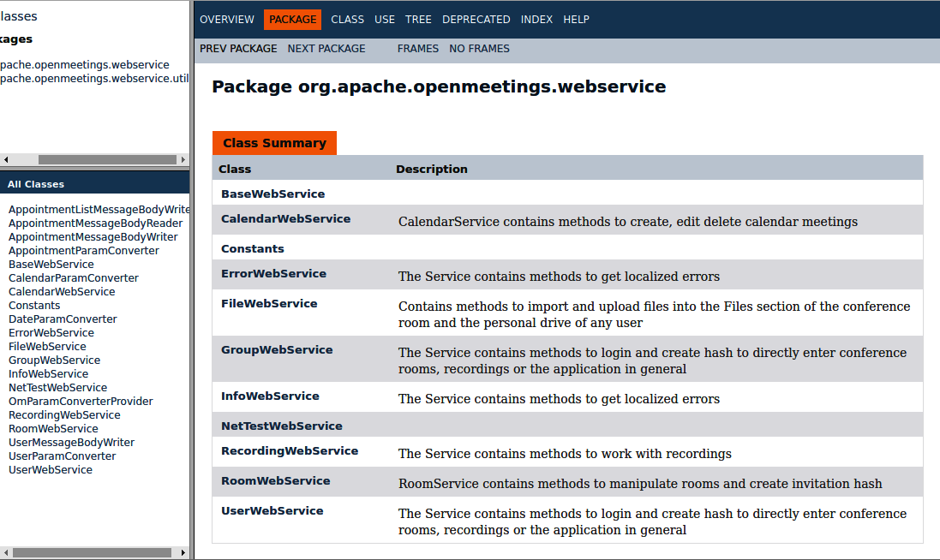Screen dimensions: 940x560
Task: Open AppointmentParamConverter in All Classes list
Action: click(83, 250)
